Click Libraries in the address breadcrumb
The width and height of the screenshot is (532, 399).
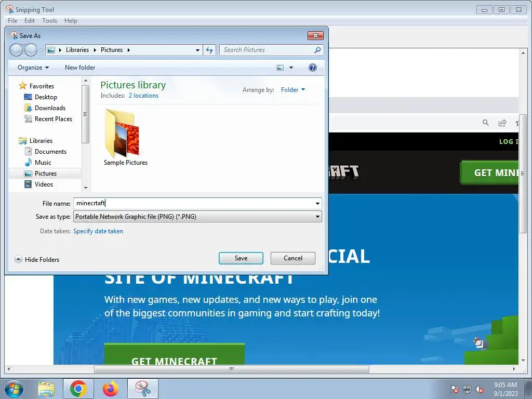tap(77, 50)
